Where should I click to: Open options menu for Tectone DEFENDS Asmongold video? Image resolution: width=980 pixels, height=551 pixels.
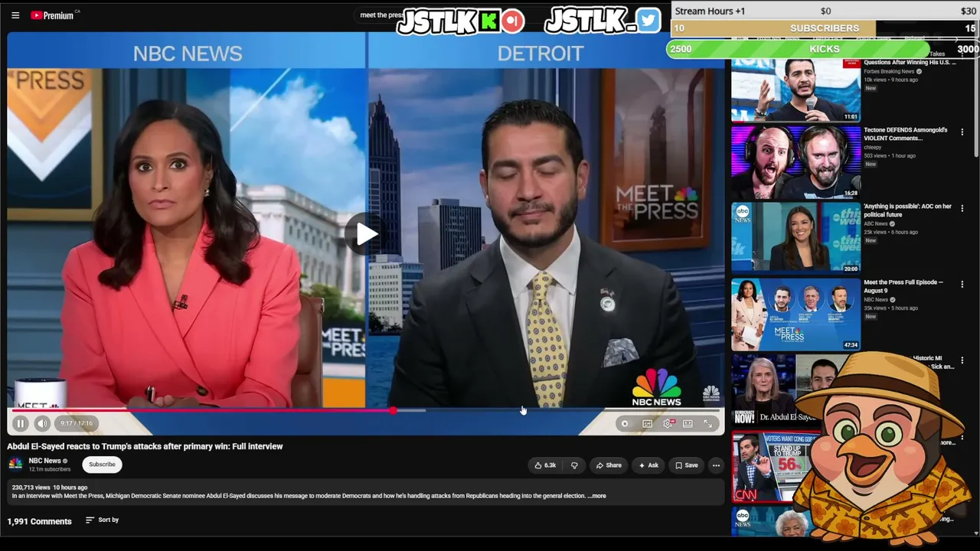pos(962,132)
